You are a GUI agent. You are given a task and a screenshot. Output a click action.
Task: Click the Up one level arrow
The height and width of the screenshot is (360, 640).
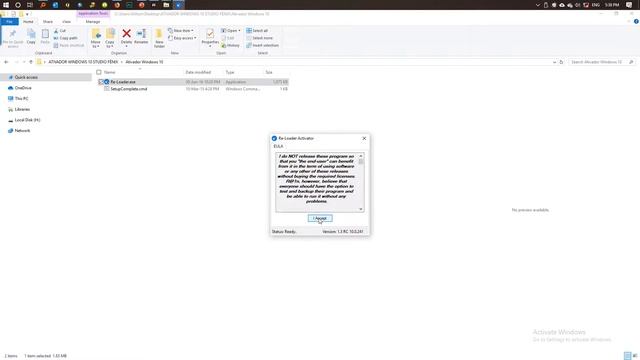point(31,62)
